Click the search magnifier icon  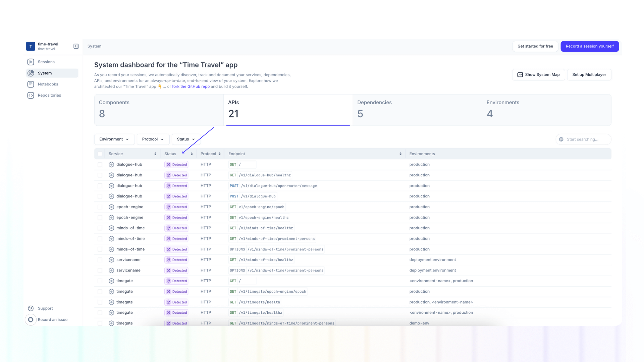(x=561, y=139)
